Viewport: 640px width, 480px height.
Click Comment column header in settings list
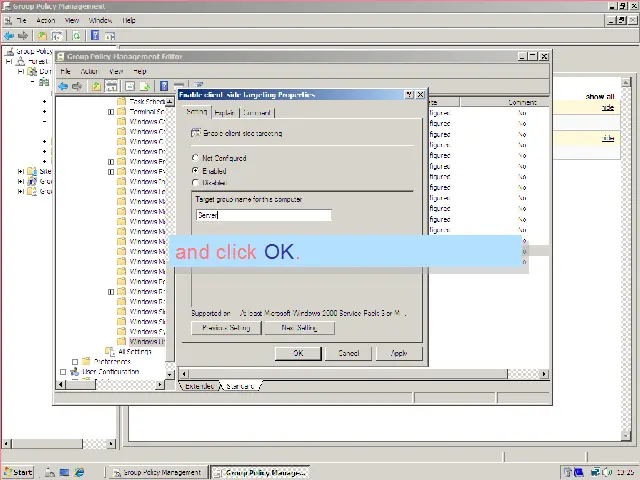point(504,102)
